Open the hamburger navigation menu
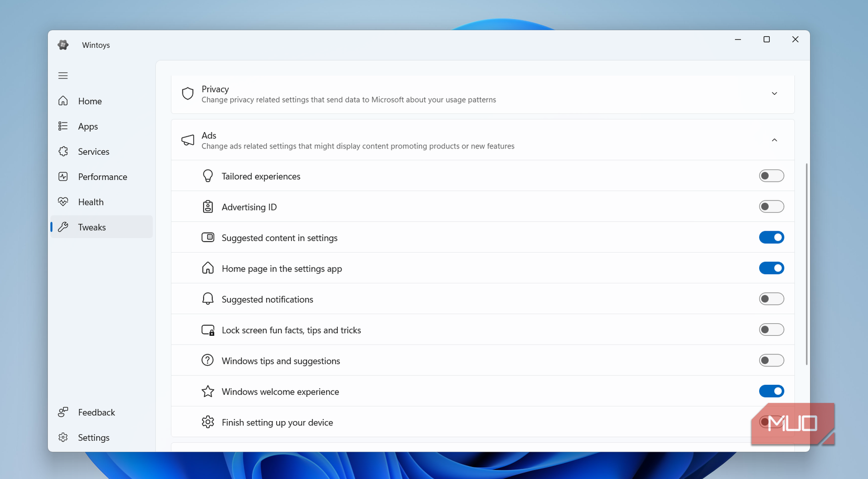The width and height of the screenshot is (868, 479). (x=63, y=75)
